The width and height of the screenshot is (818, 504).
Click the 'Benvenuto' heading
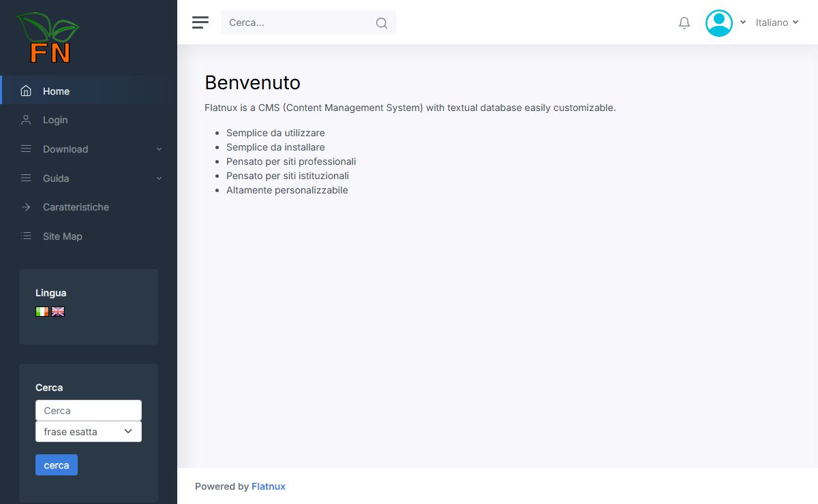coord(252,82)
